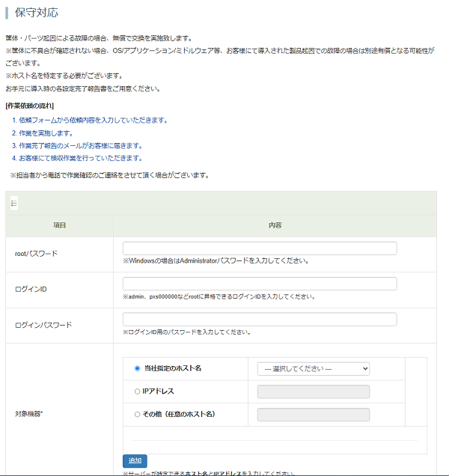The width and height of the screenshot is (449, 476).
Task: Click the 追加 button
Action: (135, 461)
